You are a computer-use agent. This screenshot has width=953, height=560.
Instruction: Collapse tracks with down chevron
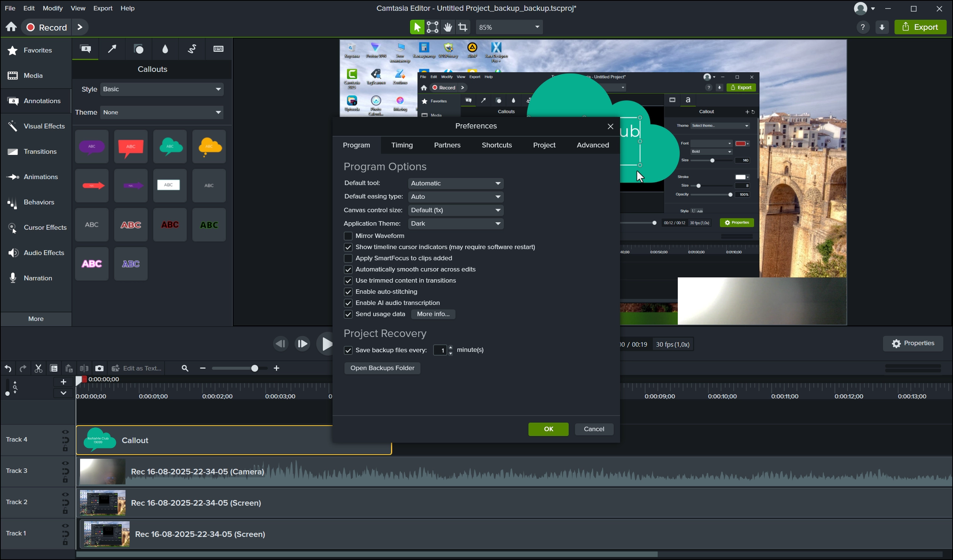(x=64, y=393)
